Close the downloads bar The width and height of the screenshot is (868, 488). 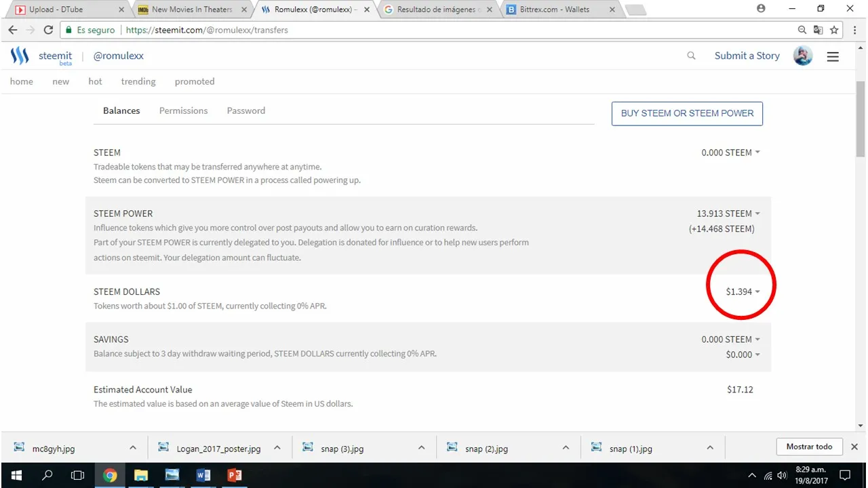point(854,447)
